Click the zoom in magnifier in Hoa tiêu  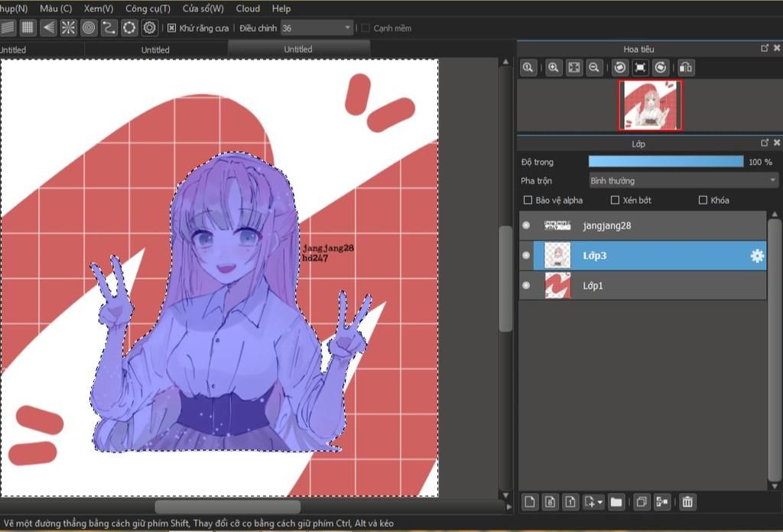pyautogui.click(x=554, y=67)
